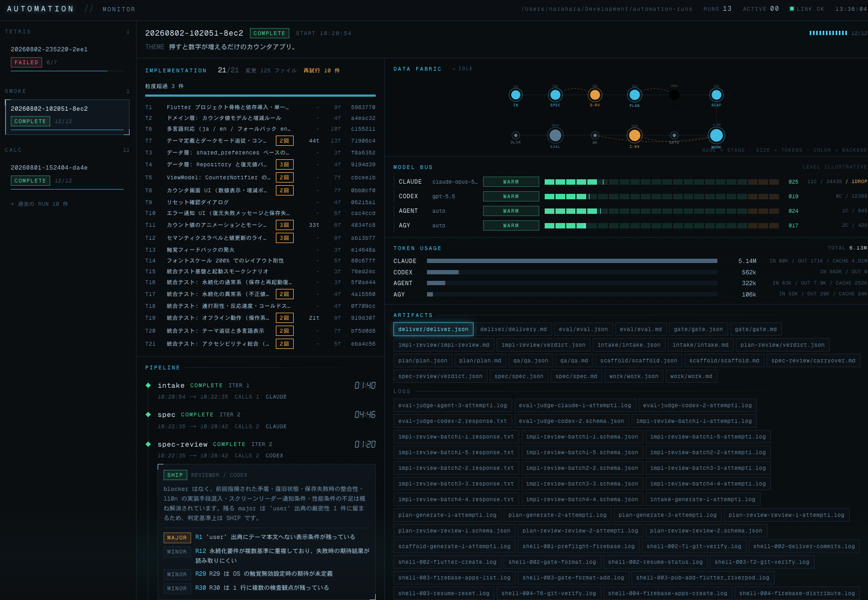
Task: Click the 3回 retry badge on T11
Action: 284,225
